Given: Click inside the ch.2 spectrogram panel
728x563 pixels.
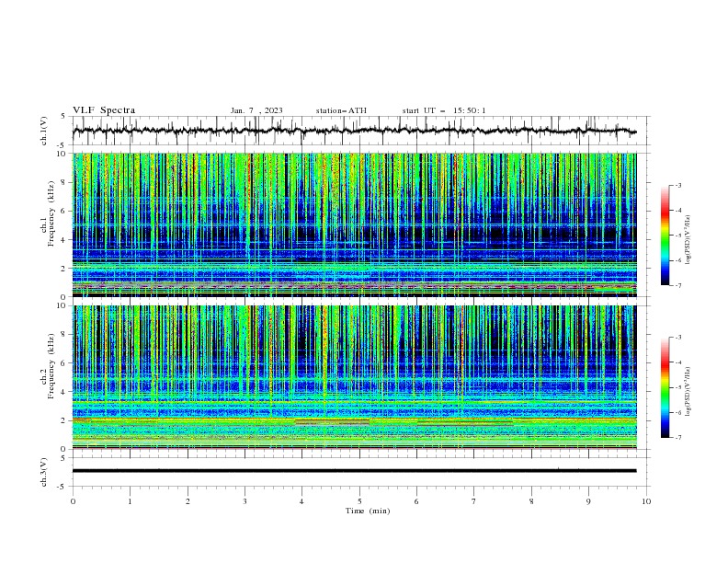Looking at the screenshot, I should (x=354, y=377).
